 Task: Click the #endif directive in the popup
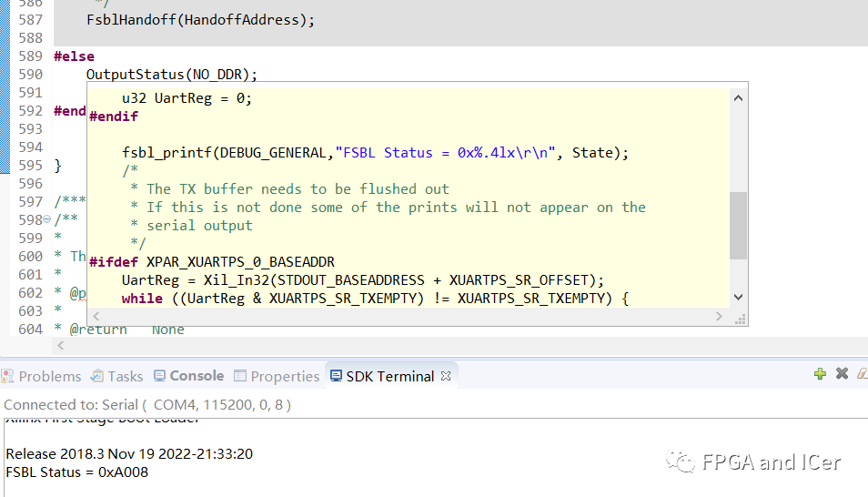pos(114,117)
